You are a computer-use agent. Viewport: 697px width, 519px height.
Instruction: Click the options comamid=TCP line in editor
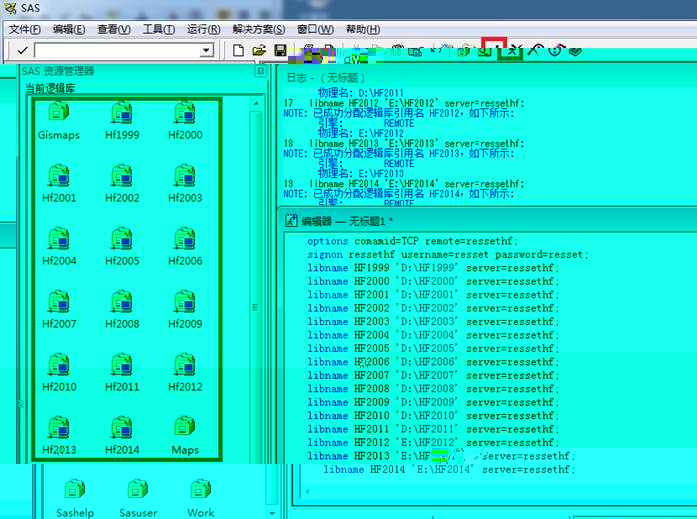[413, 241]
